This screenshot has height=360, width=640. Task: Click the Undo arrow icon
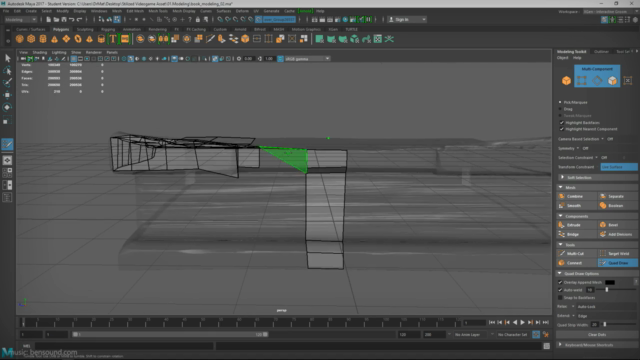pos(72,20)
